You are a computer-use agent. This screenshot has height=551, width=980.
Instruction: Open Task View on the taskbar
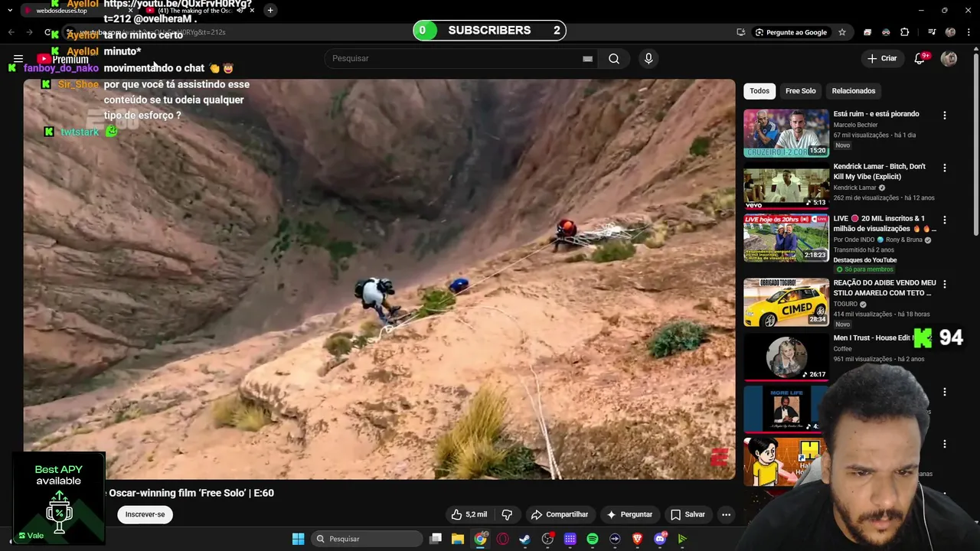tap(436, 539)
